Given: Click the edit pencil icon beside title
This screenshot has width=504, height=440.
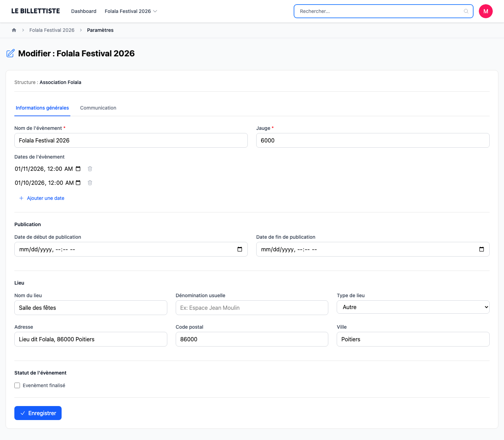Looking at the screenshot, I should pos(10,53).
